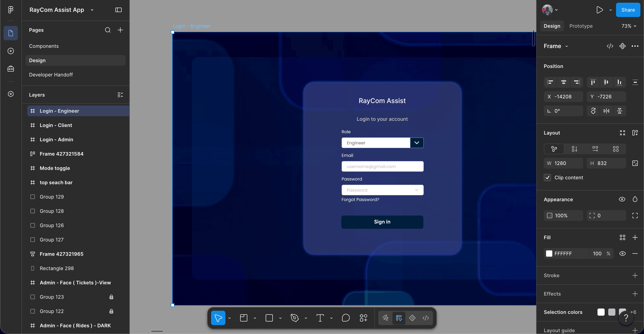Add an Effect with plus button
This screenshot has width=644, height=334.
pyautogui.click(x=635, y=294)
